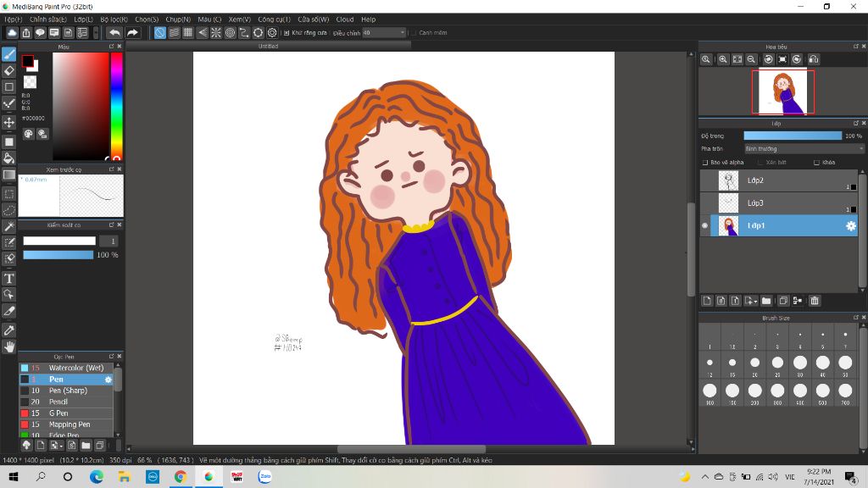Duplicate the current layer
The width and height of the screenshot is (868, 488).
pos(782,301)
